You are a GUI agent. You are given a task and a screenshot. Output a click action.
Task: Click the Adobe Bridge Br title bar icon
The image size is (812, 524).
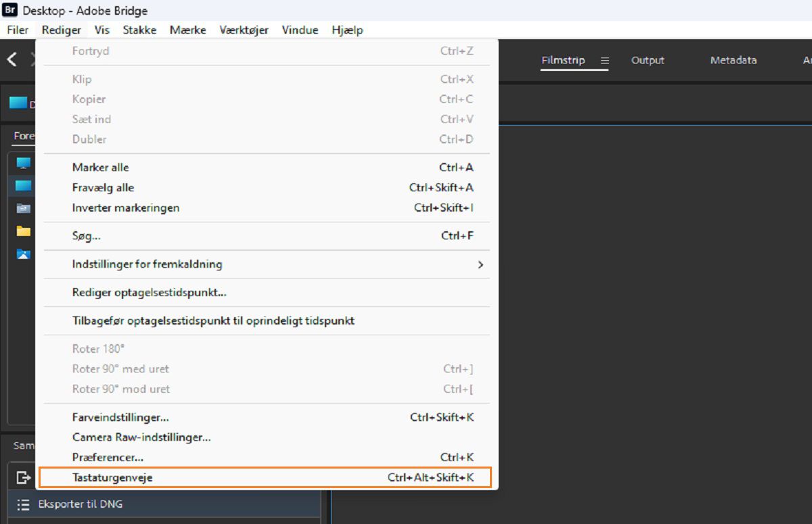click(x=10, y=10)
